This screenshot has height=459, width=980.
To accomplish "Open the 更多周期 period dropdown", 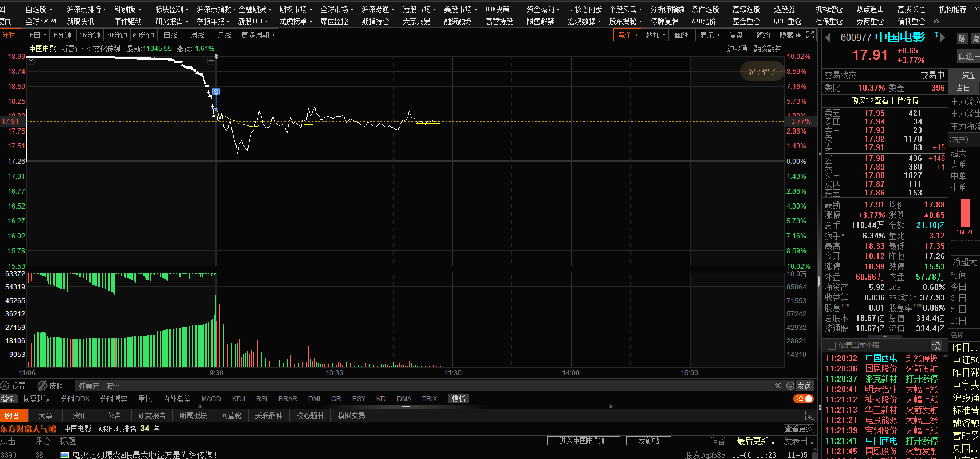I will tap(258, 35).
